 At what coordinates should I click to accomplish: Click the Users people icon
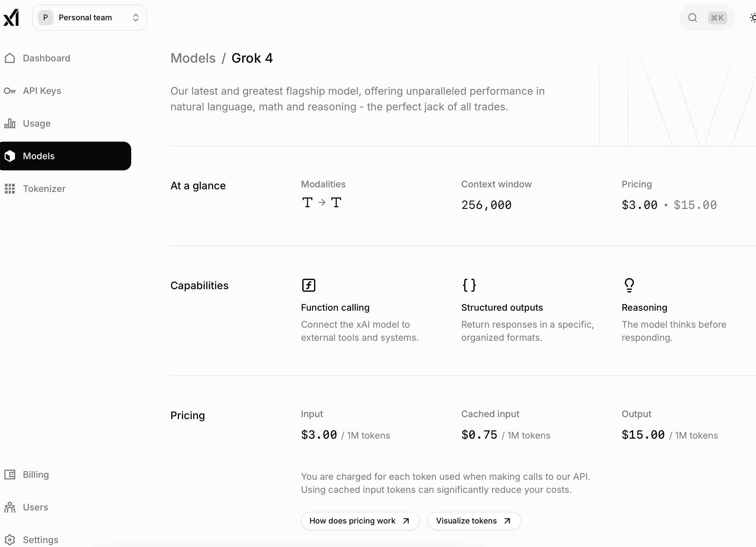point(10,507)
